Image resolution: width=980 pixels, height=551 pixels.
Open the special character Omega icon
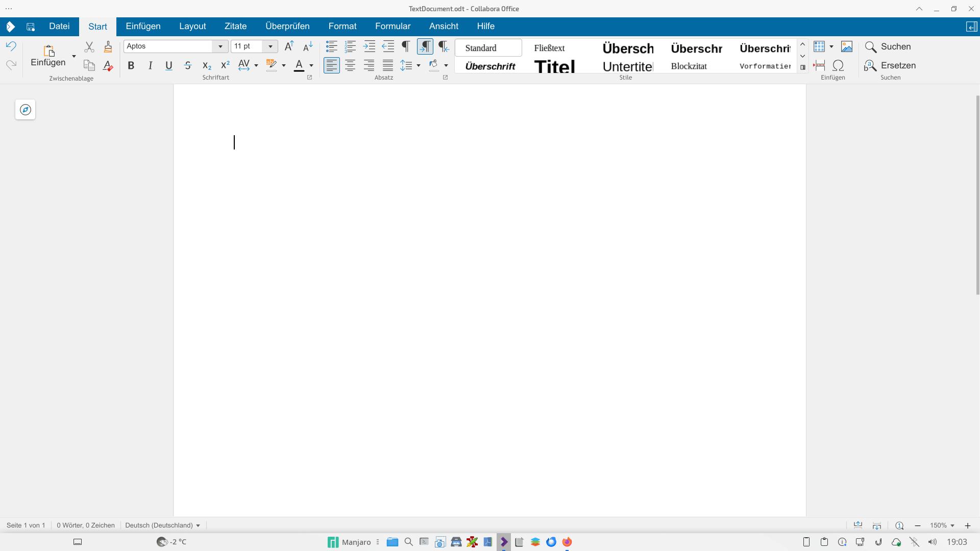[838, 66]
